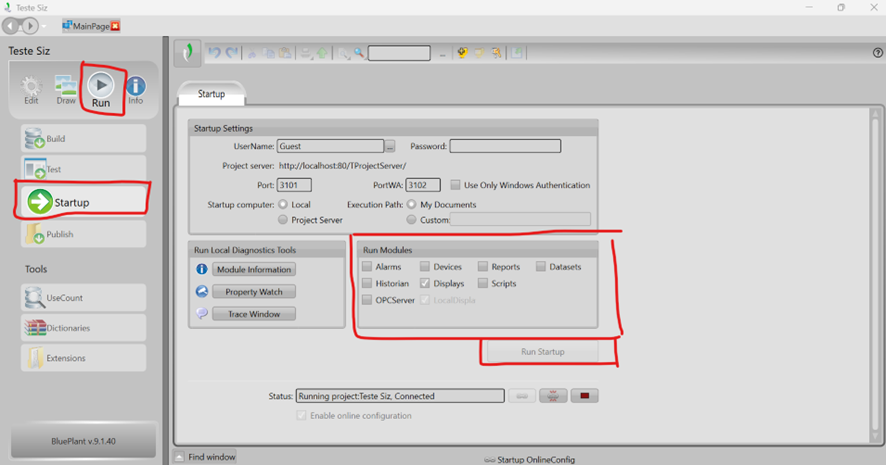
Task: Open Publish in the left sidebar
Action: pyautogui.click(x=78, y=235)
